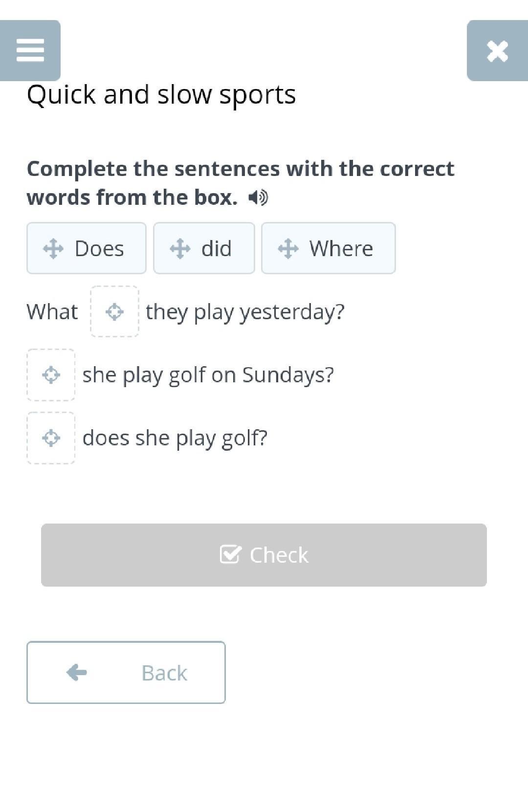The image size is (528, 812).
Task: Close the exercise with the X icon
Action: point(497,51)
